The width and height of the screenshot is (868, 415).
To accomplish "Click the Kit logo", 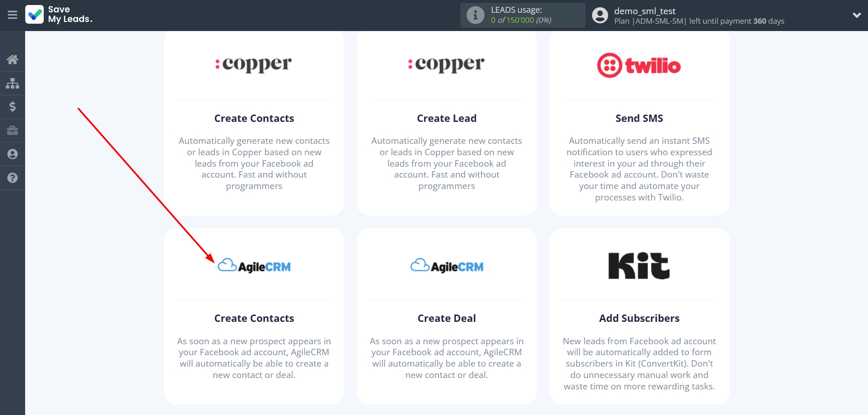I will [639, 266].
